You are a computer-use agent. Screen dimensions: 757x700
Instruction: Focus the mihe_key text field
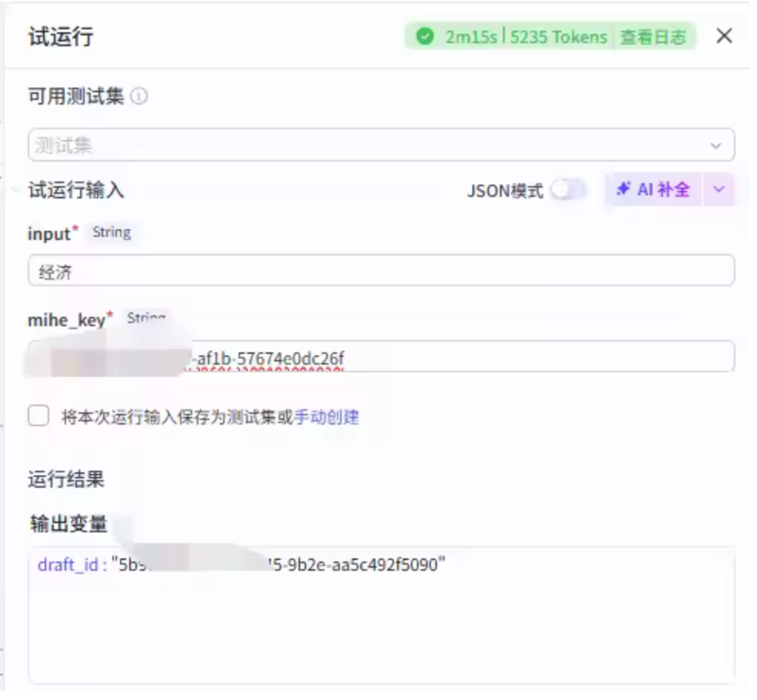click(x=462, y=357)
